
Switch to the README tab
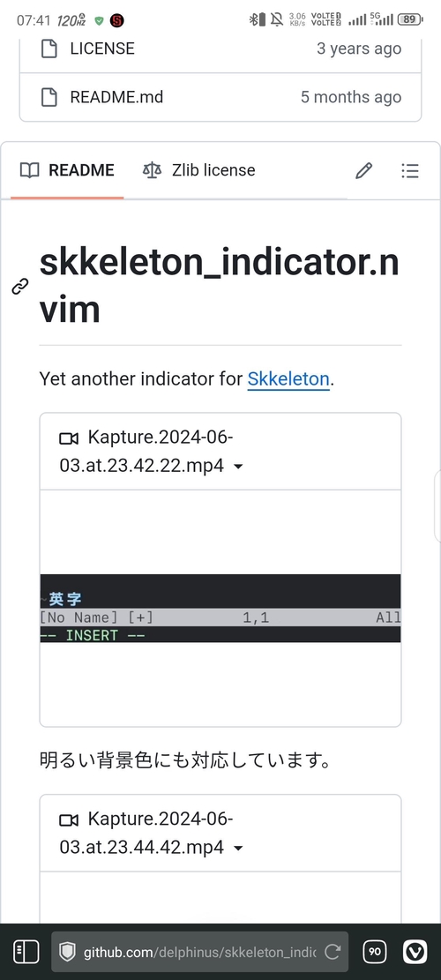67,170
